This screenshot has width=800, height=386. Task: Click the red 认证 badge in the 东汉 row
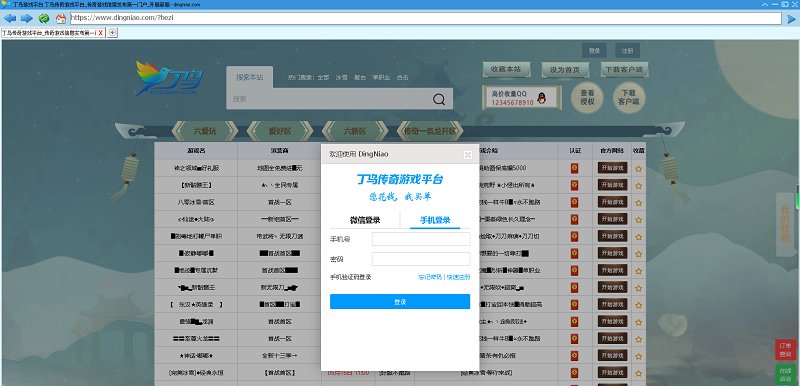point(574,304)
